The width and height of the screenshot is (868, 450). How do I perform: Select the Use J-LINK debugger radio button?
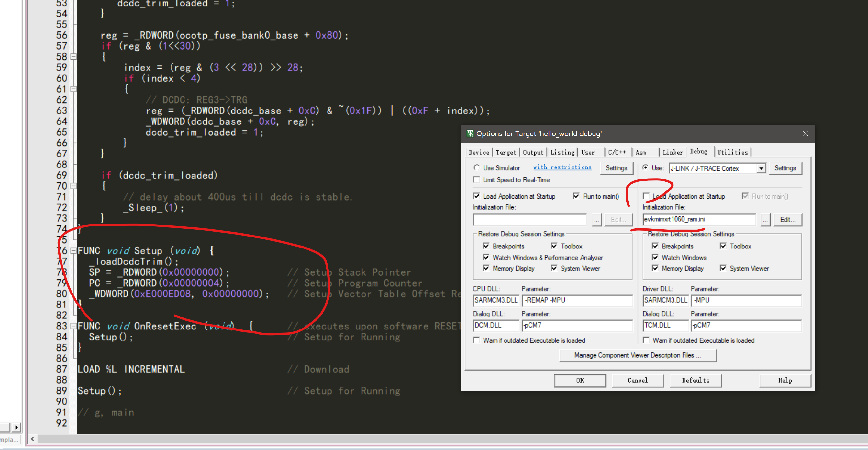point(645,167)
